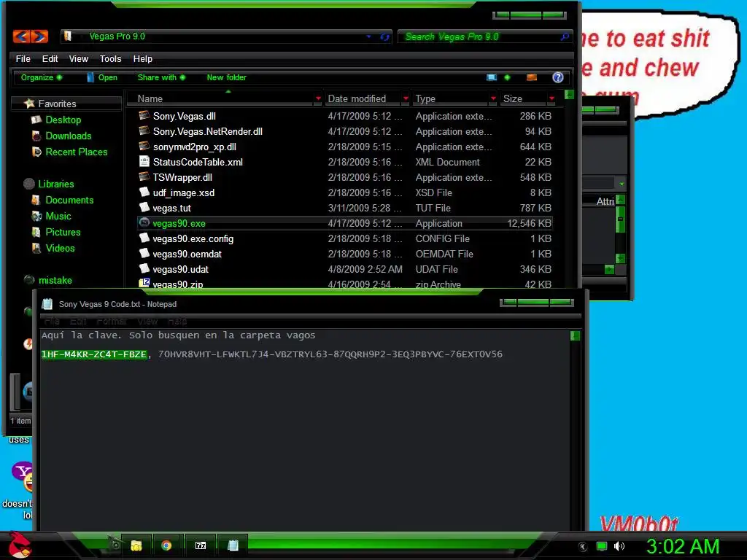The image size is (747, 560).
Task: Select the Sony.Vegas.dll file icon
Action: coord(144,116)
